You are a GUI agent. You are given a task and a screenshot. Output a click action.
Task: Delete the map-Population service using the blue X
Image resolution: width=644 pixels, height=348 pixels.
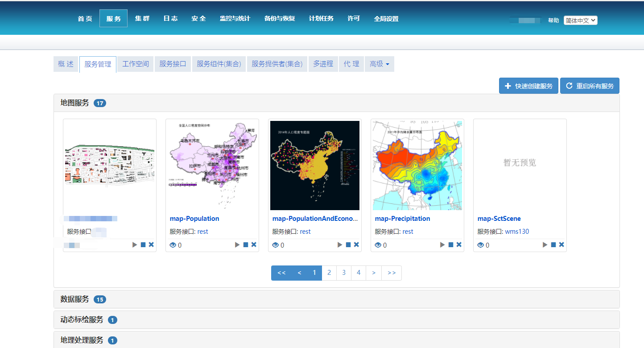pos(254,244)
